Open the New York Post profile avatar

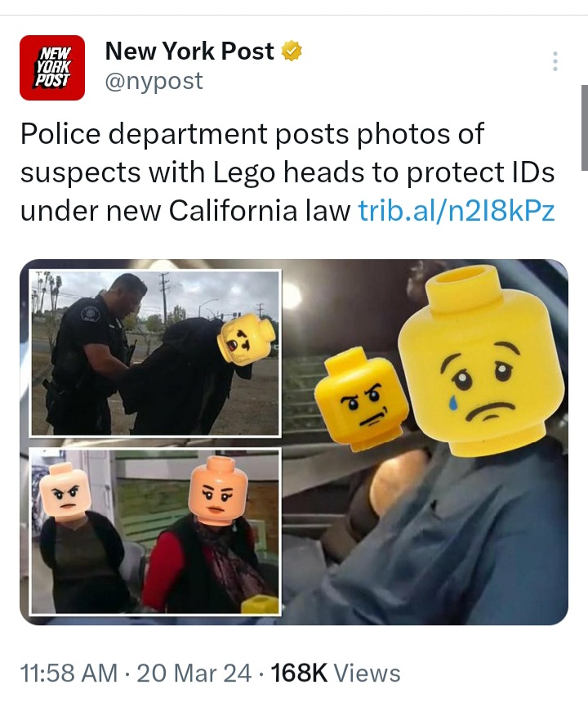(52, 68)
